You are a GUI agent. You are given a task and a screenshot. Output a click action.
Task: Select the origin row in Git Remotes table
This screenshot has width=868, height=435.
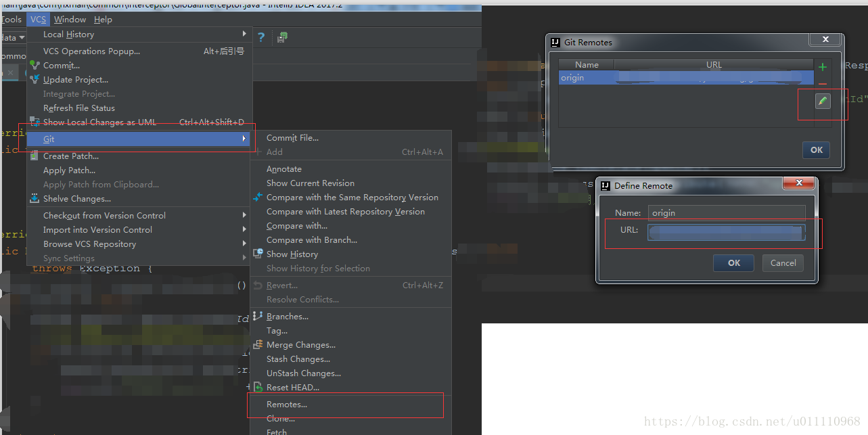686,78
